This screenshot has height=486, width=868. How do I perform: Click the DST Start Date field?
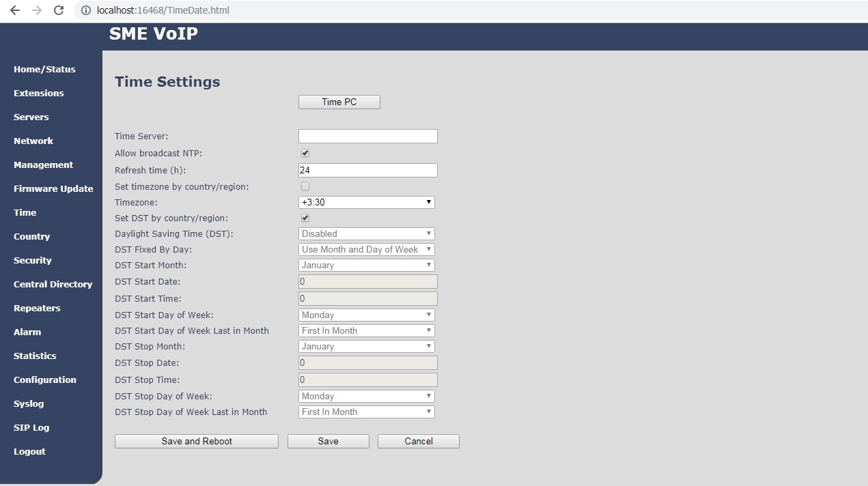[x=368, y=282]
